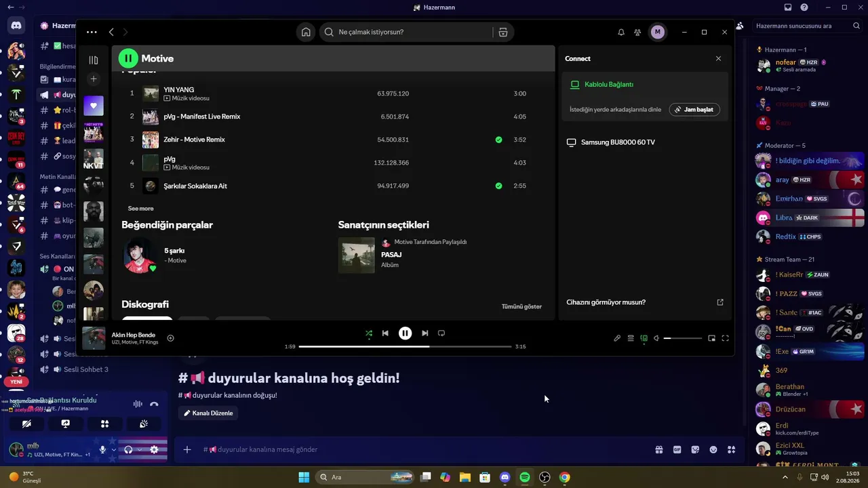Screen dimensions: 868x488
Task: Create a new playlist with the plus button
Action: pos(94,79)
